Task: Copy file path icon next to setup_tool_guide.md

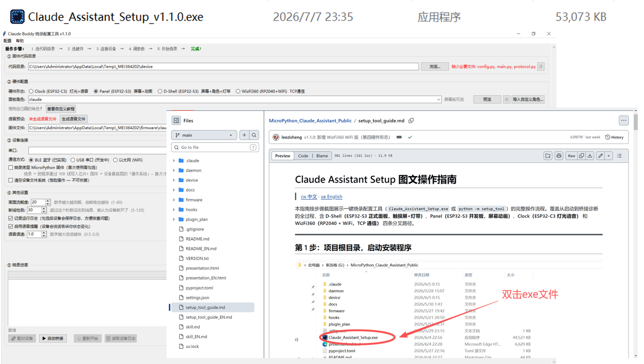Action: (411, 121)
